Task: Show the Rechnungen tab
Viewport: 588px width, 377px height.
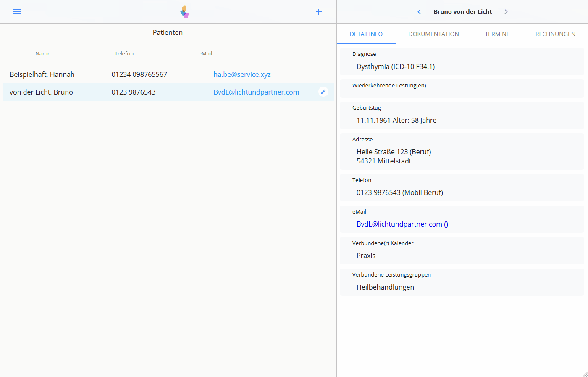Action: pos(555,34)
